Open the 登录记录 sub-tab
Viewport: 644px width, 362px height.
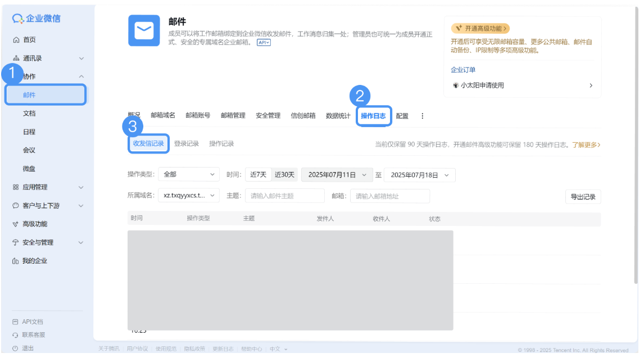pyautogui.click(x=187, y=144)
